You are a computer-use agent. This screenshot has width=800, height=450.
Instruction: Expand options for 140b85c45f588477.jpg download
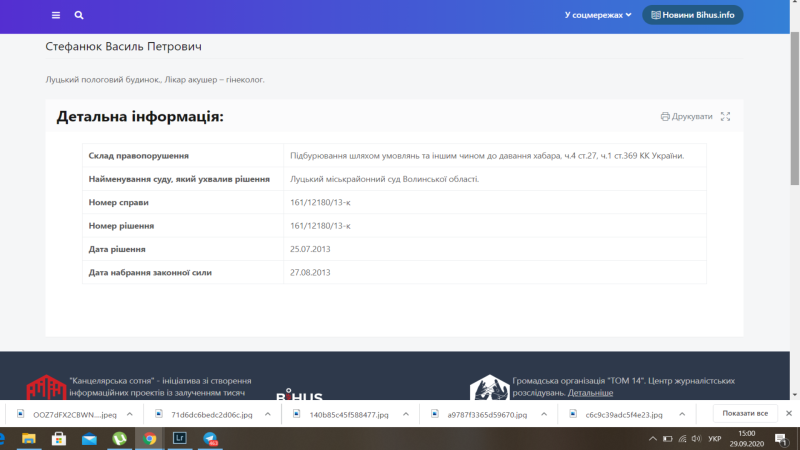405,414
